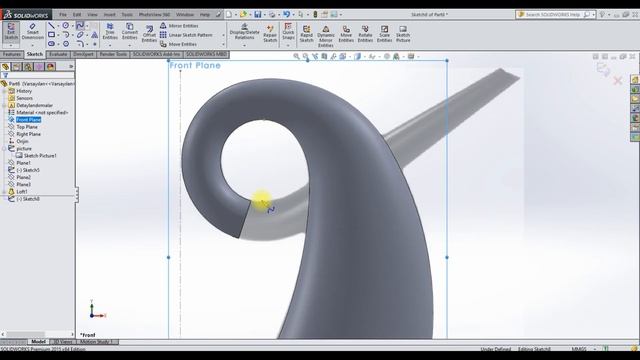Open the Line tool dropdown arrow
This screenshot has height=360, width=640.
[x=58, y=26]
